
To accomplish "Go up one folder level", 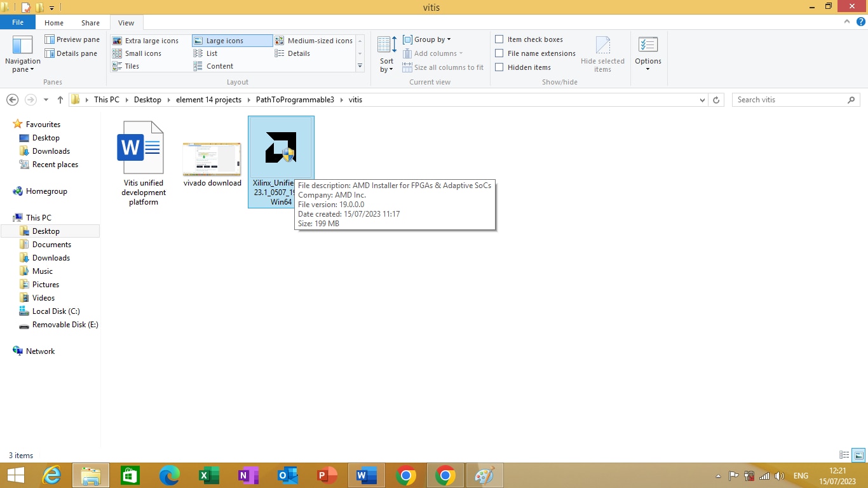I will (x=60, y=100).
